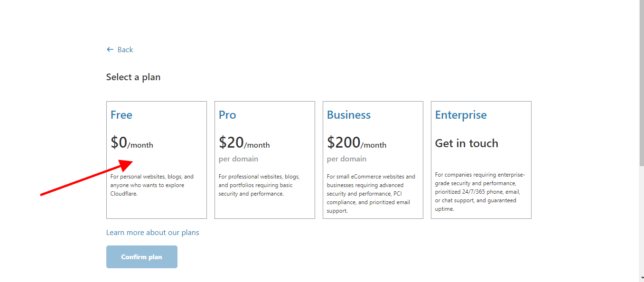This screenshot has height=282, width=644.
Task: Click the back arrow icon
Action: click(x=110, y=49)
